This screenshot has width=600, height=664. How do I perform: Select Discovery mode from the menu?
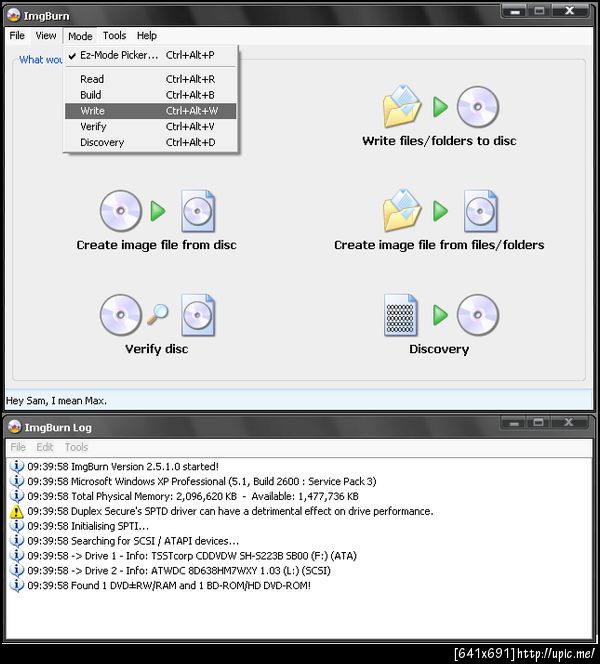click(150, 142)
